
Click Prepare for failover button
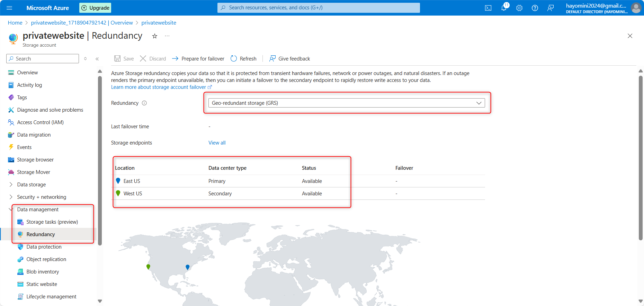(x=198, y=59)
